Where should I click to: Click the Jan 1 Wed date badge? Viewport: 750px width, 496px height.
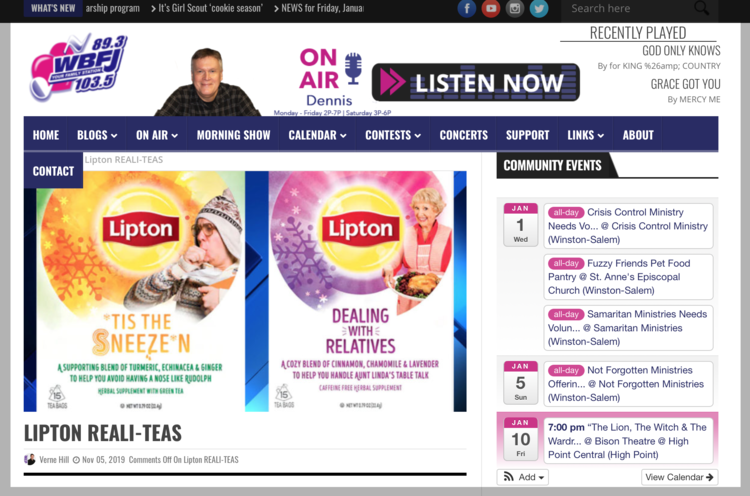point(520,225)
